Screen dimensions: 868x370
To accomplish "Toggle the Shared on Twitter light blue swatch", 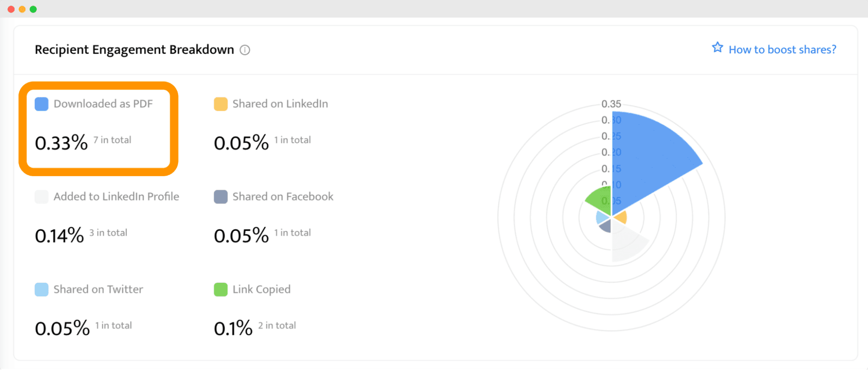I will coord(42,290).
